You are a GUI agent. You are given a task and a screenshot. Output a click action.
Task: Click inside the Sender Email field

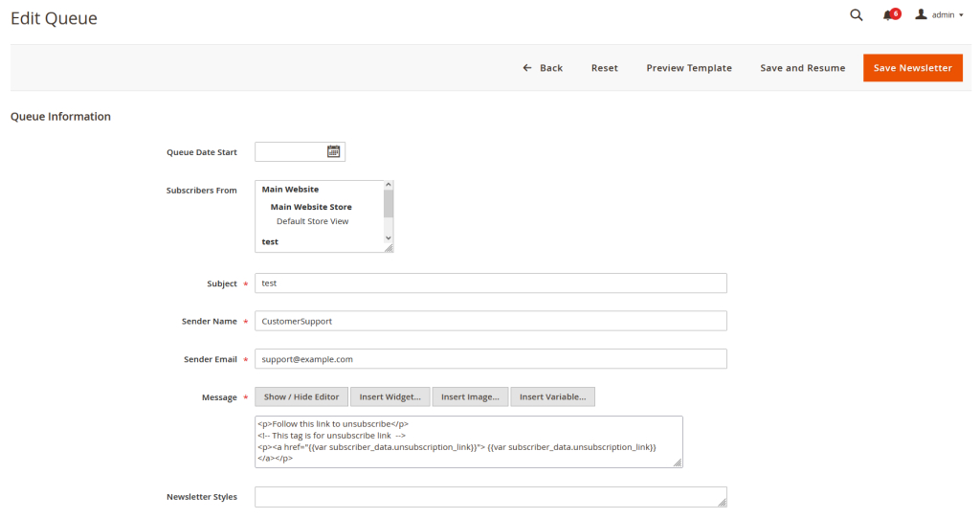tap(490, 359)
